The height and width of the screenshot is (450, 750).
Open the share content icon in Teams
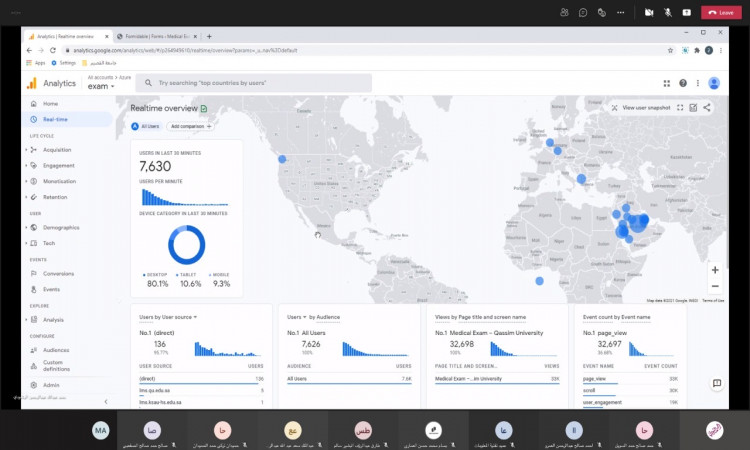pos(686,12)
